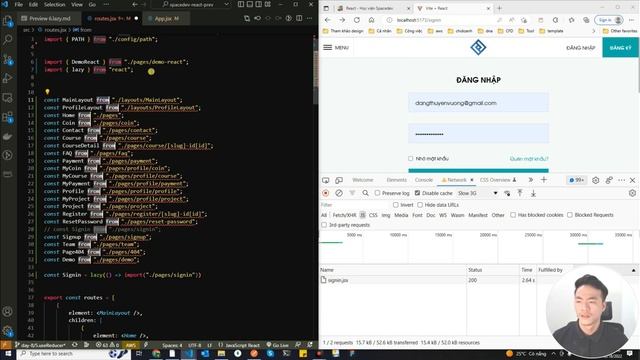Screen dimensions: 640x360
Task: Filter network requests by JS type
Action: coord(362,215)
